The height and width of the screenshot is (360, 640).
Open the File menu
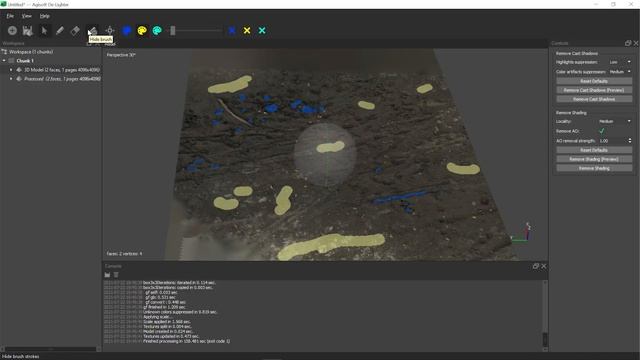click(x=10, y=16)
